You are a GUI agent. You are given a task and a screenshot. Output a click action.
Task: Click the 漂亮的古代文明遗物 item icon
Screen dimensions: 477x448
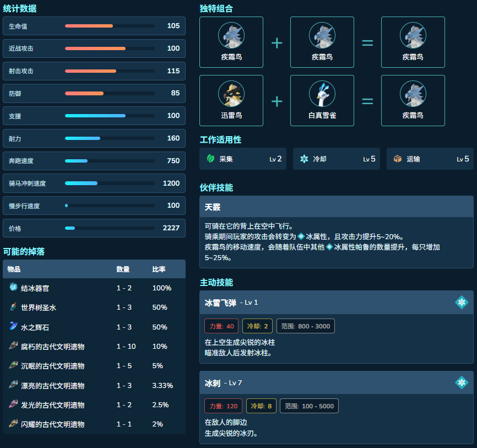(13, 385)
